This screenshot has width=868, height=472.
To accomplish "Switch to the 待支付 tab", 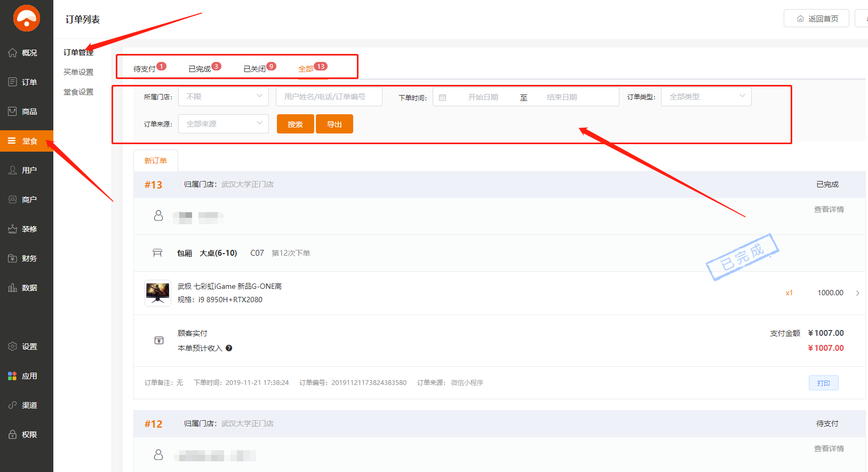I will (145, 69).
